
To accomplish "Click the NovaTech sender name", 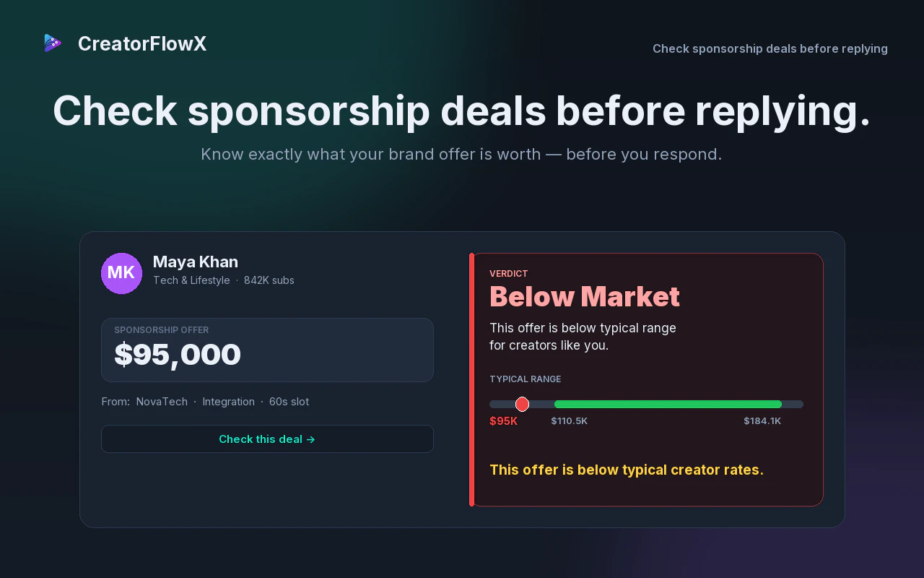I will click(x=162, y=402).
